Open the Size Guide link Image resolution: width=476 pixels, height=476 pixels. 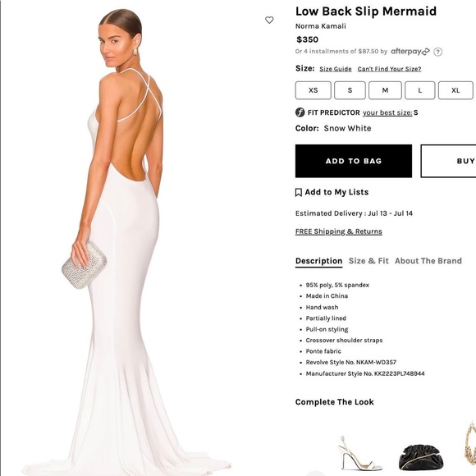[x=336, y=69]
